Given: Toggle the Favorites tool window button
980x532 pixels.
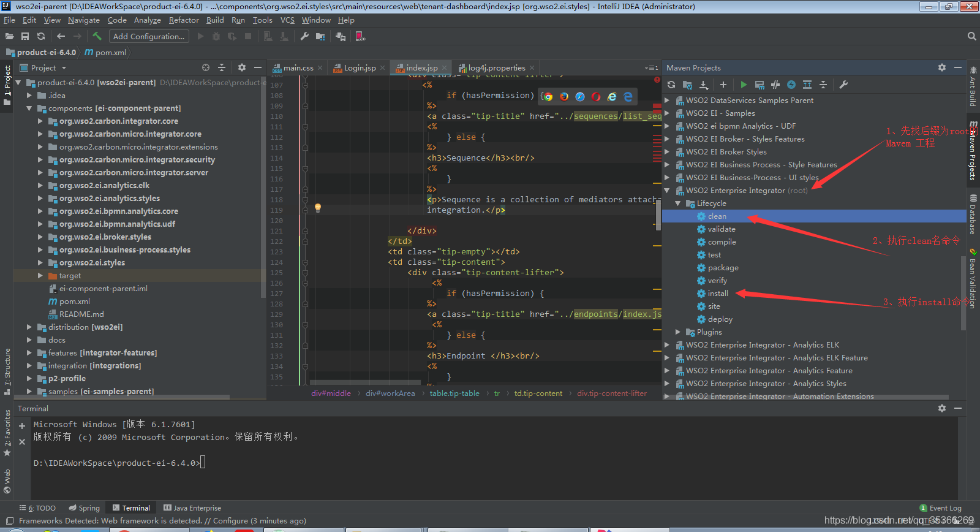Looking at the screenshot, I should click(7, 433).
